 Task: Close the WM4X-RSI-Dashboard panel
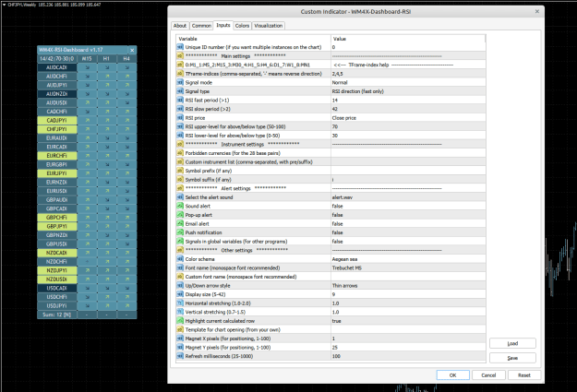132,50
